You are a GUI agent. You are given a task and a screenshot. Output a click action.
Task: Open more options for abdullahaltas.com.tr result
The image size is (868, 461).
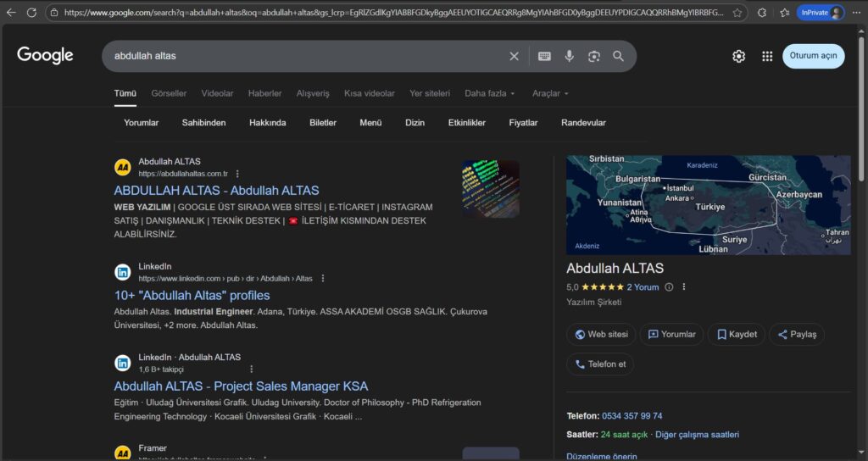pos(237,174)
